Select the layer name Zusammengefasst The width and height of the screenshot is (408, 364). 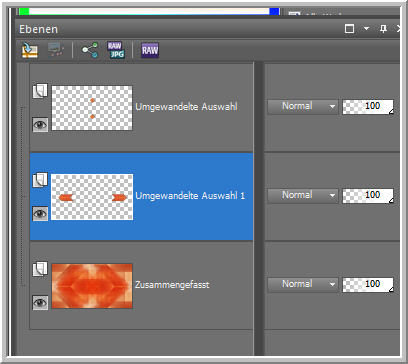tap(172, 285)
